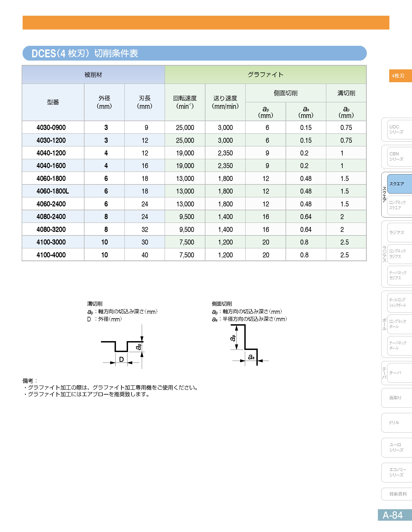Image resolution: width=412 pixels, height=532 pixels.
Task: Open the ロングネック ボール tab
Action: [399, 324]
